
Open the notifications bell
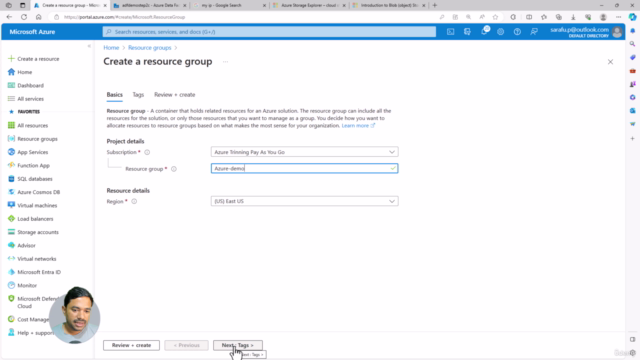[484, 31]
